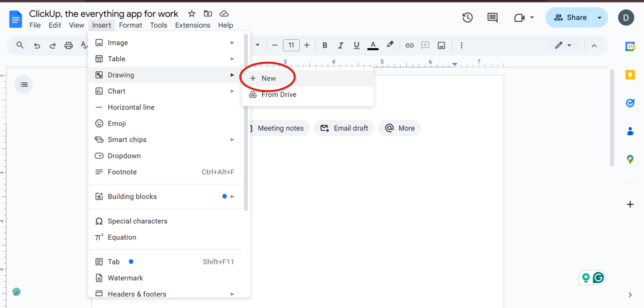Viewport: 644px width, 308px height.
Task: Insert a link with the toolbar icon
Action: point(409,45)
